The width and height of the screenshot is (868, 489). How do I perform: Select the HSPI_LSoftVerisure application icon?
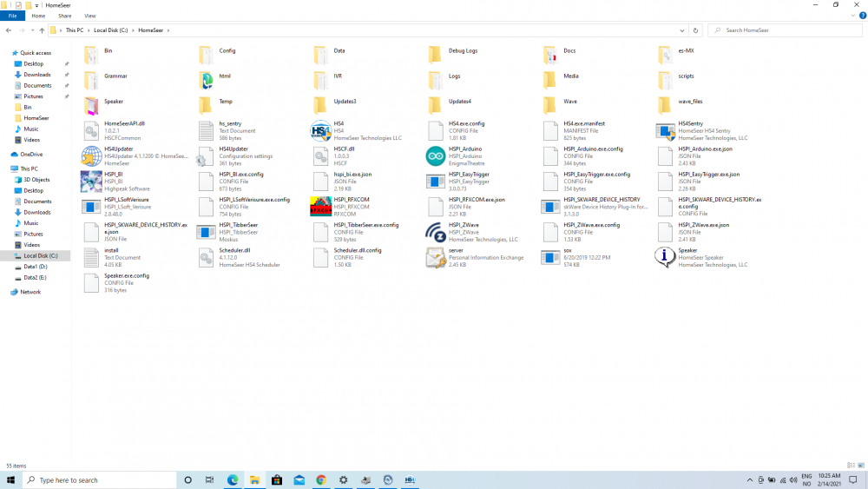point(91,207)
